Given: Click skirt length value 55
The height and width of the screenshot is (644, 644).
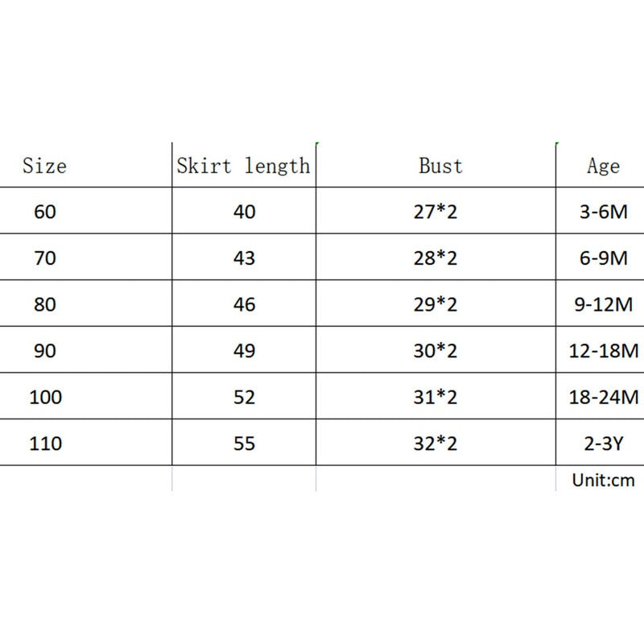Looking at the screenshot, I should pyautogui.click(x=243, y=444).
